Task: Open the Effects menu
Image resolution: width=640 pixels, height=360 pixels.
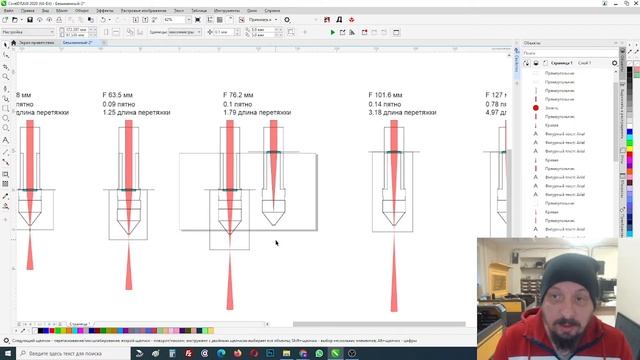Action: [105, 11]
